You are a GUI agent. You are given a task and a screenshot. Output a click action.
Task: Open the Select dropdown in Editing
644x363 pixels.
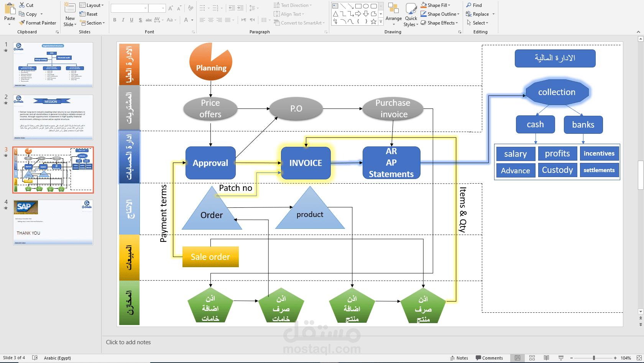[477, 23]
